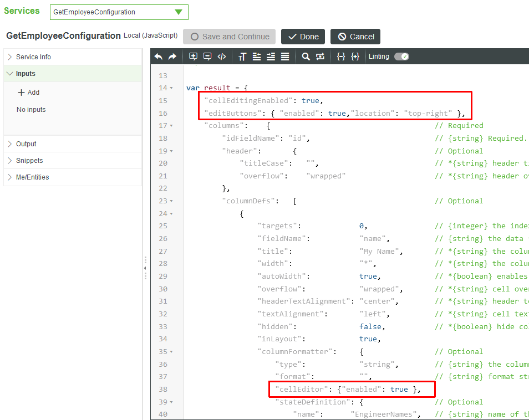
Task: Click the add comment icon
Action: (193, 57)
